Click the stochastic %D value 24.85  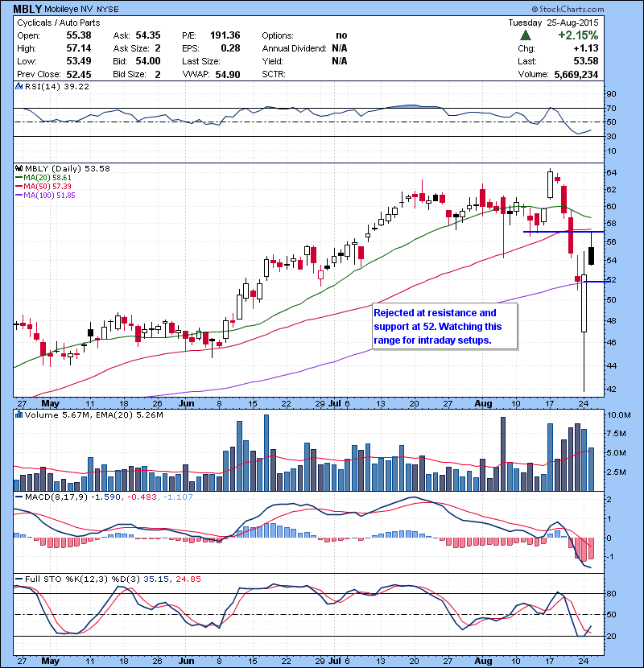pos(188,579)
